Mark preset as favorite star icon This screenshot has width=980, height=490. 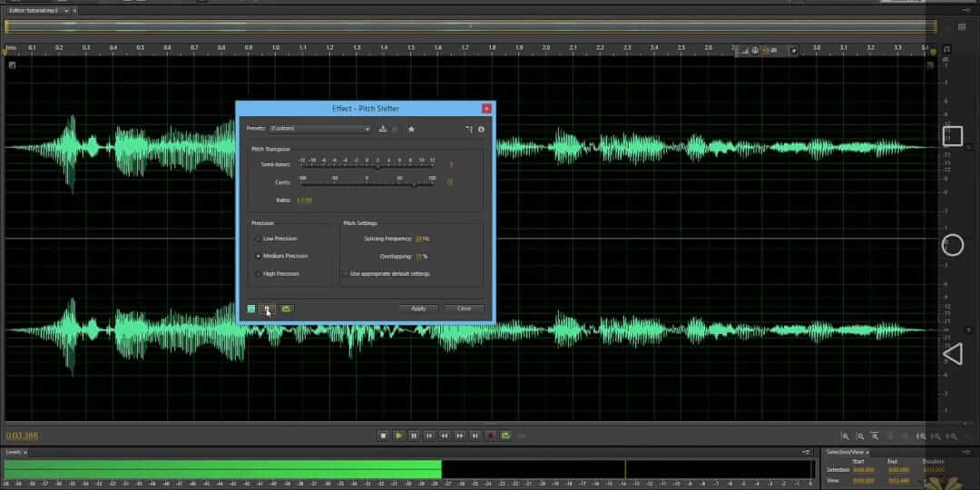(411, 129)
